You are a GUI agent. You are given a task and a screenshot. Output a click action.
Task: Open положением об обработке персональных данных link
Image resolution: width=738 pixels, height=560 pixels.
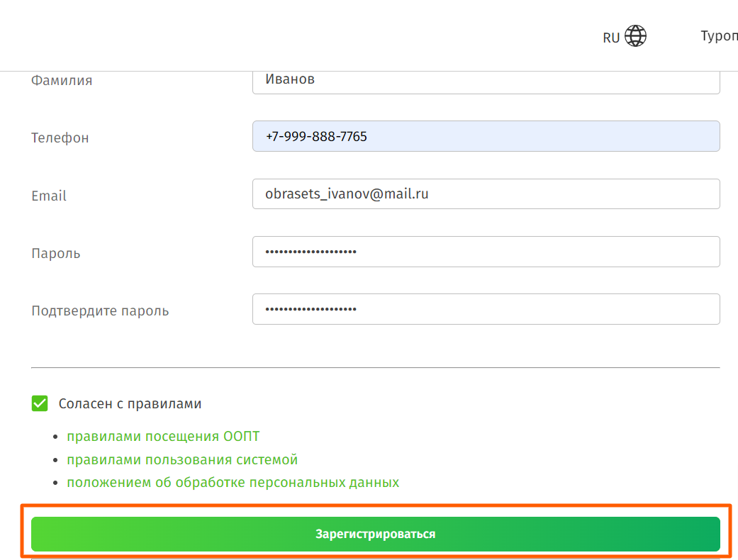233,483
